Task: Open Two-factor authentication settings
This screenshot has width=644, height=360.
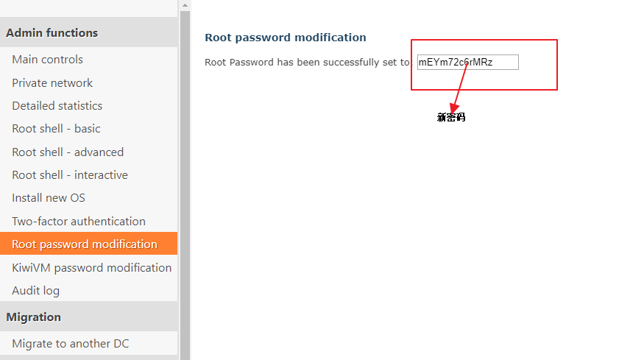Action: point(79,222)
